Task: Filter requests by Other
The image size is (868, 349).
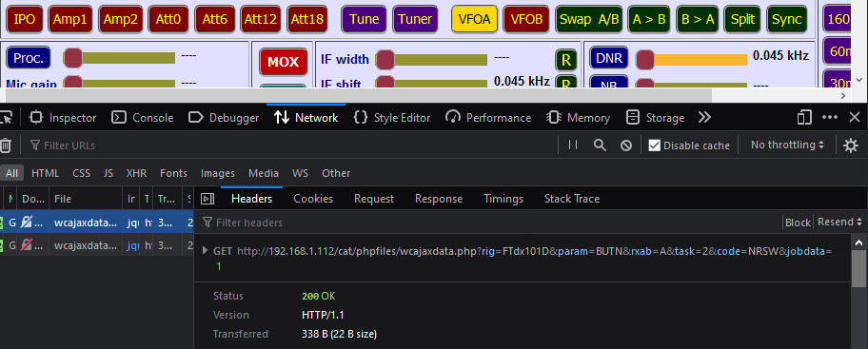Action: click(336, 173)
